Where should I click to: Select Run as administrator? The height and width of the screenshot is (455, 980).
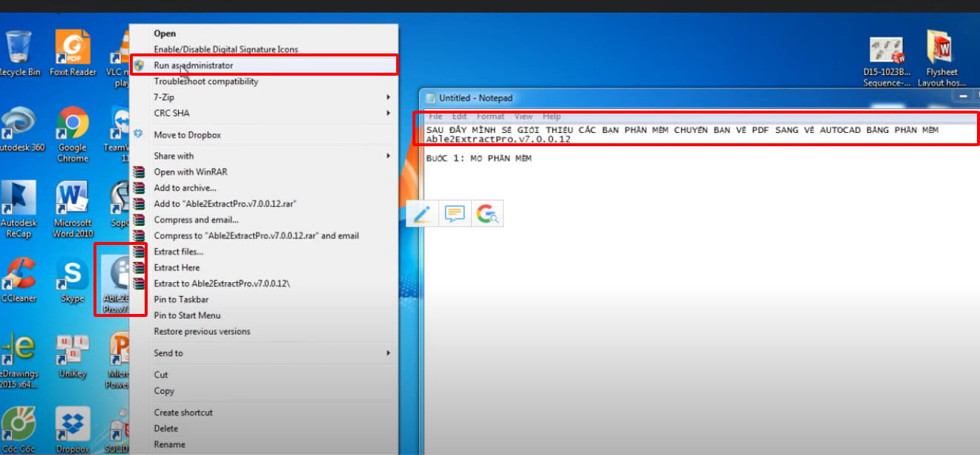(x=194, y=65)
